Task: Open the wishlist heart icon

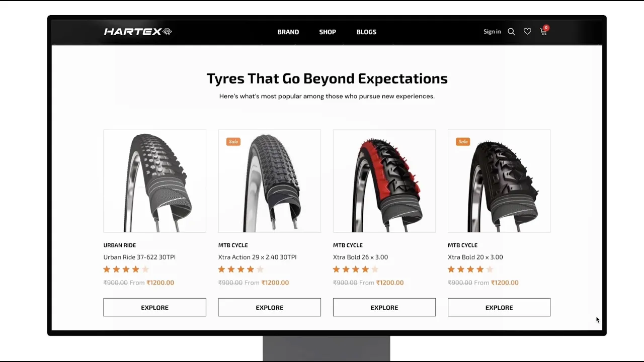Action: pyautogui.click(x=527, y=32)
